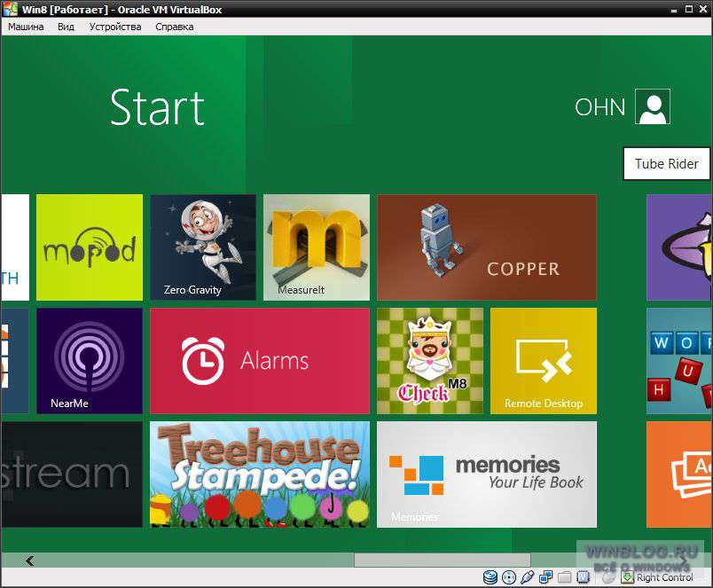Launch the Check M8 chess tile
This screenshot has width=713, height=588.
(430, 361)
